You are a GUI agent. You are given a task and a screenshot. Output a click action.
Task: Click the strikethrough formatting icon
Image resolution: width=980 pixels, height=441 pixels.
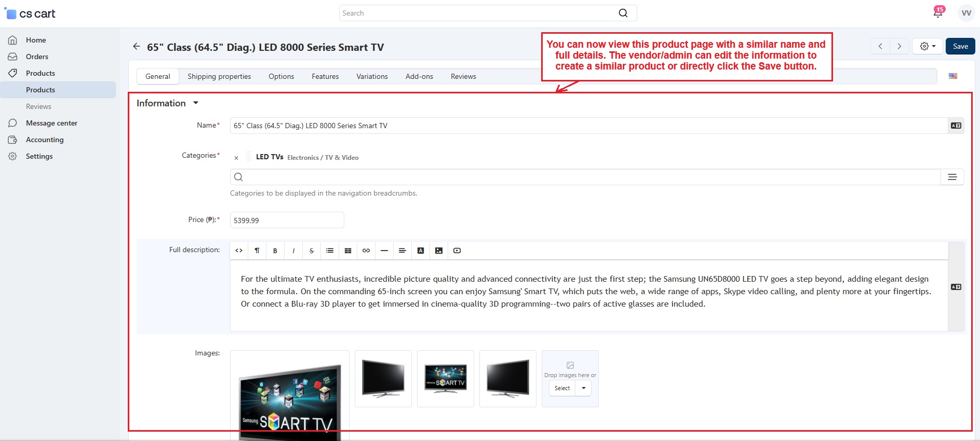312,251
